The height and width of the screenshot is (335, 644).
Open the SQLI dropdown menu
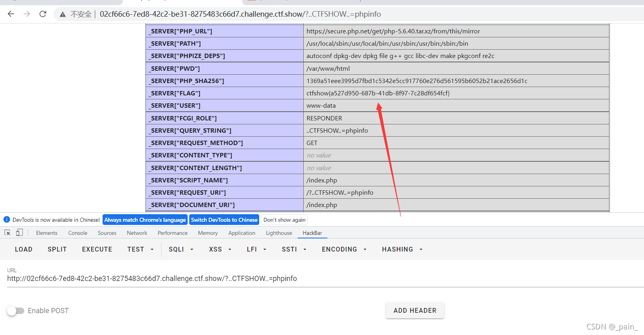click(x=181, y=249)
